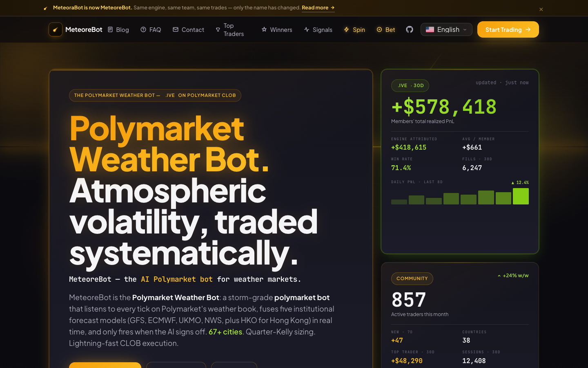
Task: Open the Blog menu item
Action: [118, 29]
